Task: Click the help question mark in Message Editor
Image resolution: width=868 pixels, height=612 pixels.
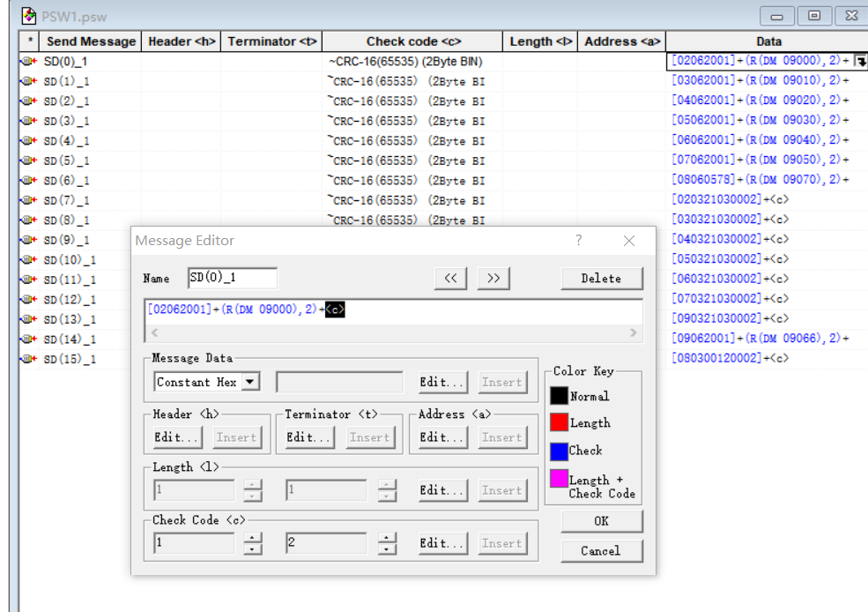Action: pyautogui.click(x=579, y=241)
